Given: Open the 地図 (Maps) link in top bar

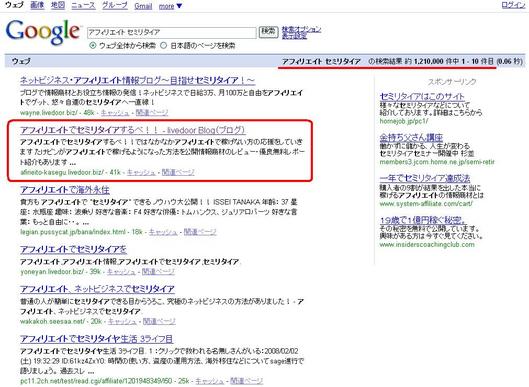Looking at the screenshot, I should [x=58, y=5].
